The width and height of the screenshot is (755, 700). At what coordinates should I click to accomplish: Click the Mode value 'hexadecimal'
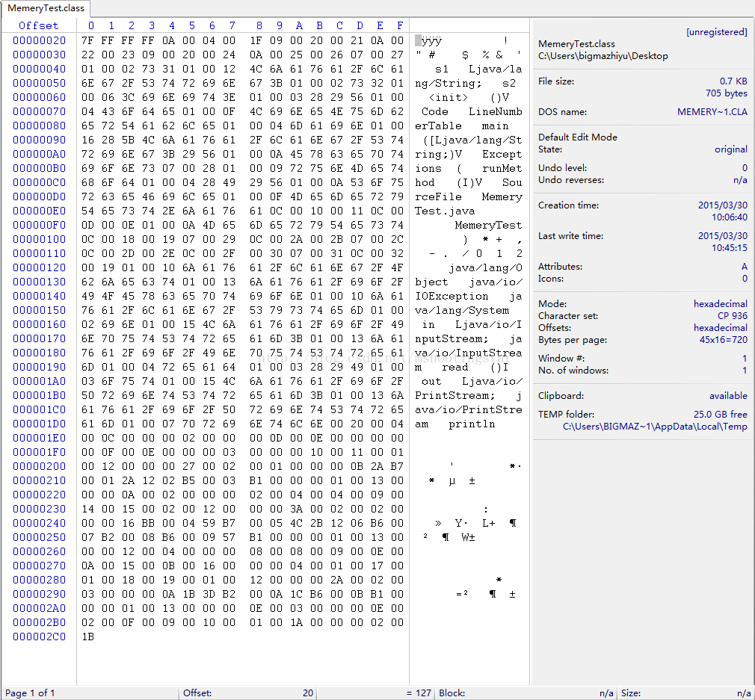pos(721,303)
